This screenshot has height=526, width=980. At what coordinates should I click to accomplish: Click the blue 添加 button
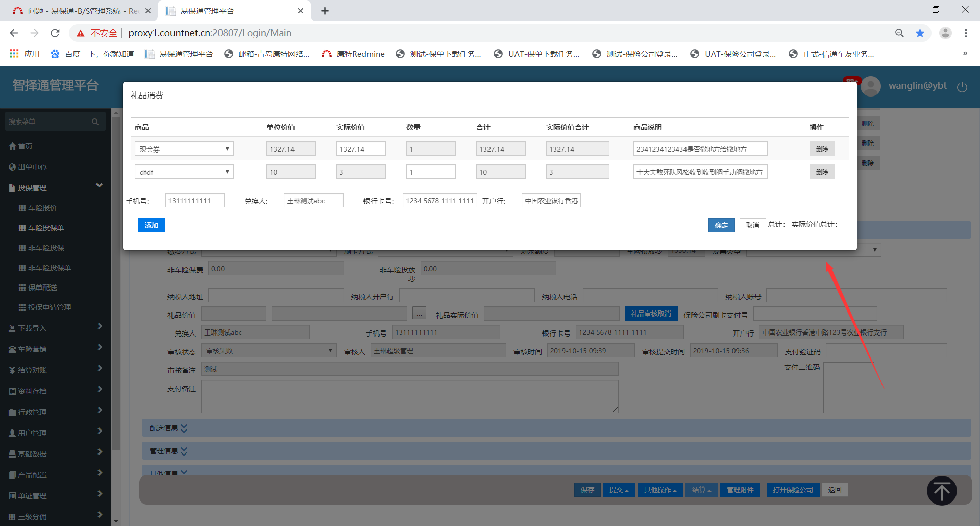(x=151, y=225)
